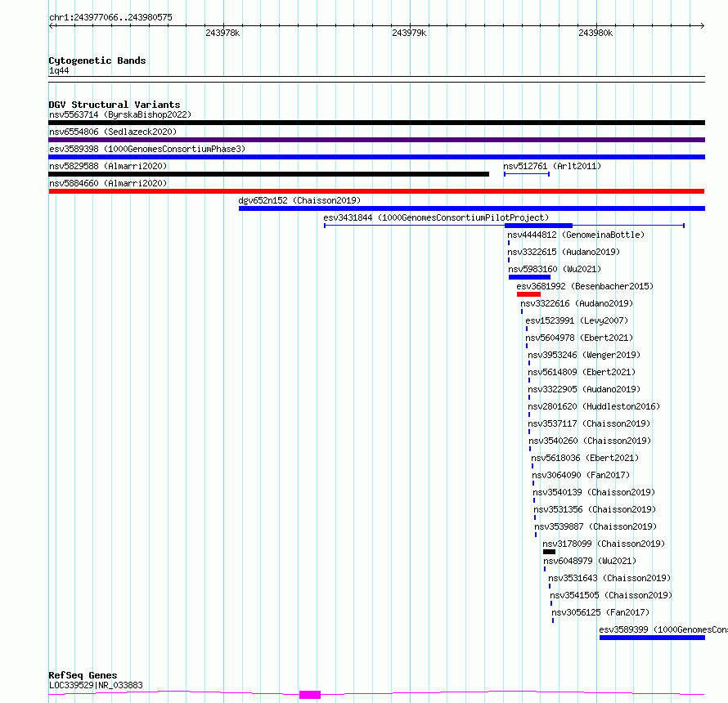Click the purple nsv6554806 variant bar
728x703 pixels.
pyautogui.click(x=376, y=140)
